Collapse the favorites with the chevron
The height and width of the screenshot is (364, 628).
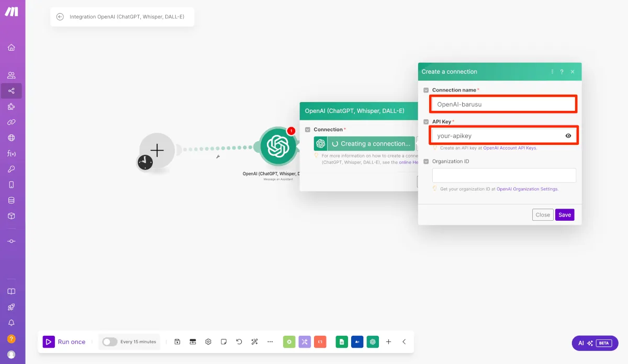pyautogui.click(x=404, y=342)
